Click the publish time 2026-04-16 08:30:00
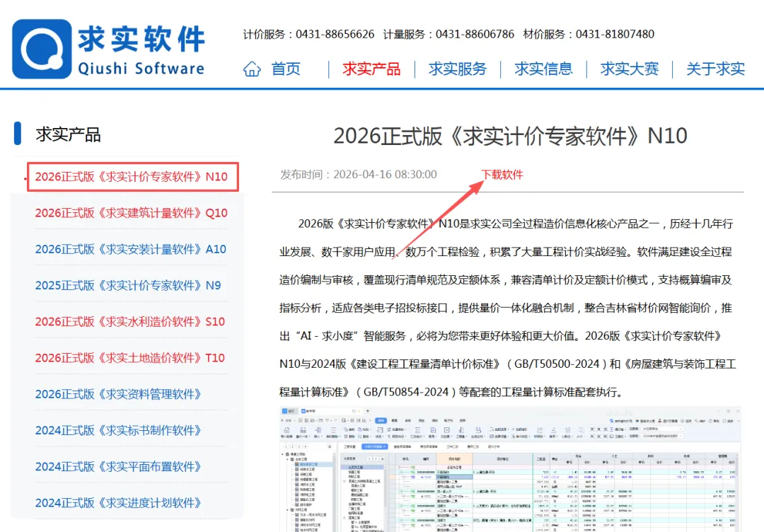 (x=385, y=175)
